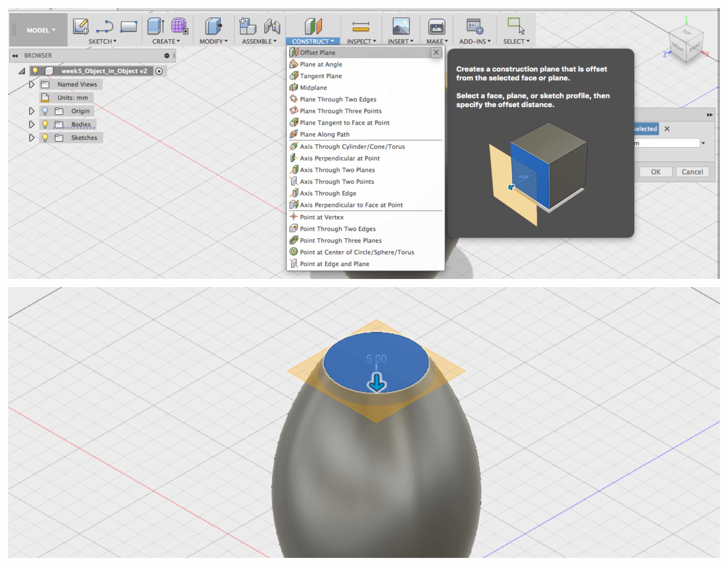728x566 pixels.
Task: Expand the Bodies folder tree
Action: pos(32,124)
